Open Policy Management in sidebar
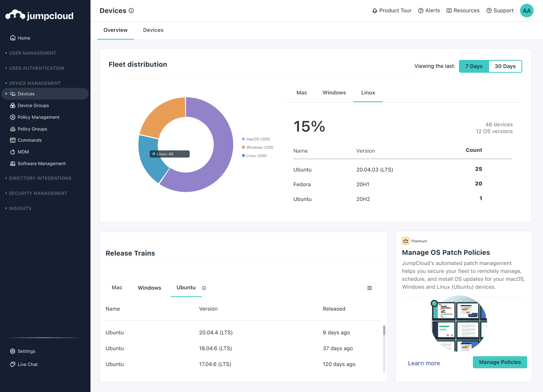 click(38, 117)
